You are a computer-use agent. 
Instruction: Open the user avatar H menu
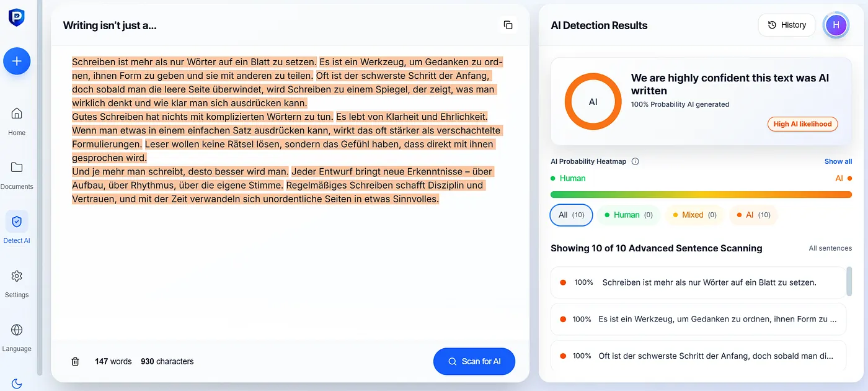coord(836,25)
